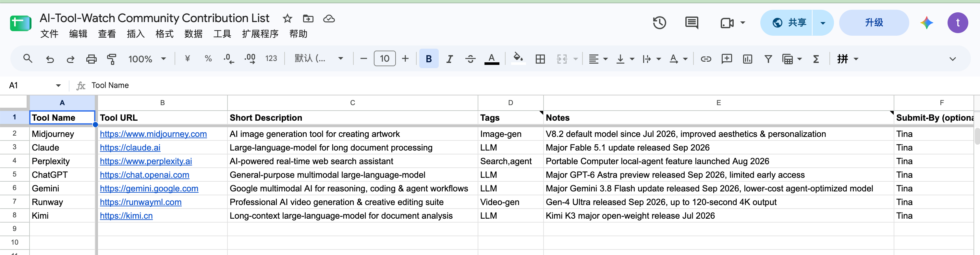Toggle italic formatting
Screen dimensions: 980x255
coord(449,59)
